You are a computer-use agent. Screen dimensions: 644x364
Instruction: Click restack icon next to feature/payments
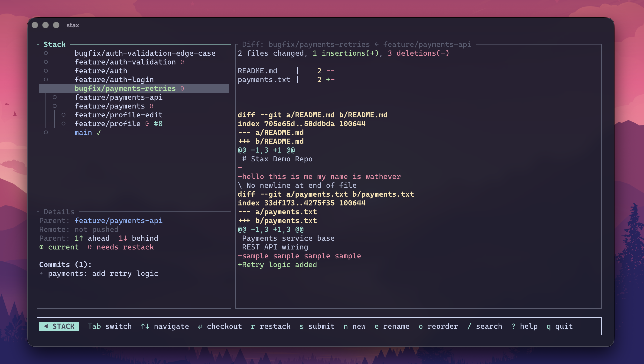(151, 106)
